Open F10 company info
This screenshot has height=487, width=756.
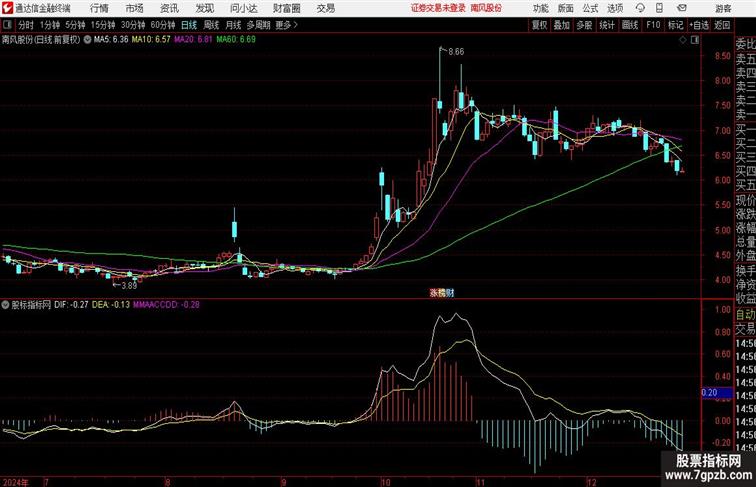click(653, 25)
